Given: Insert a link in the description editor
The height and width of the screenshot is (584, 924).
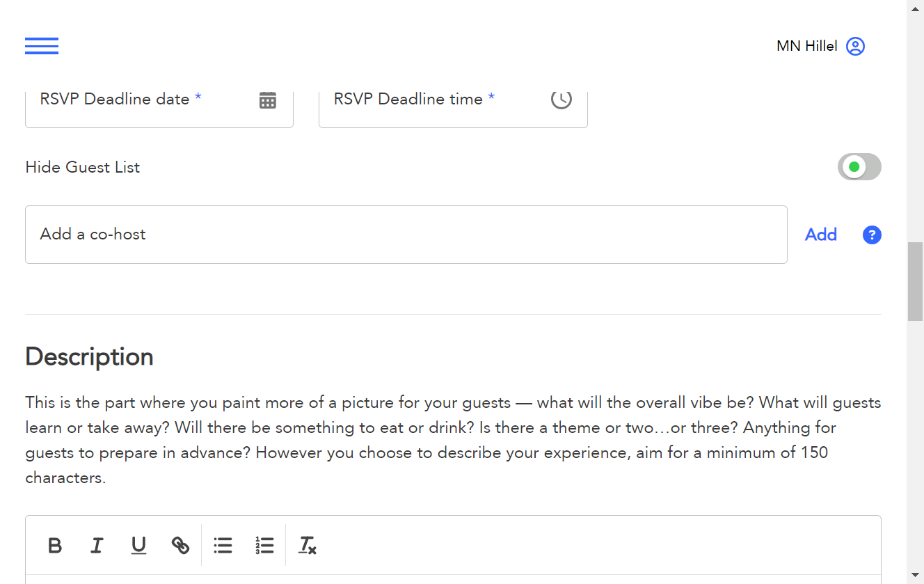Looking at the screenshot, I should point(180,545).
